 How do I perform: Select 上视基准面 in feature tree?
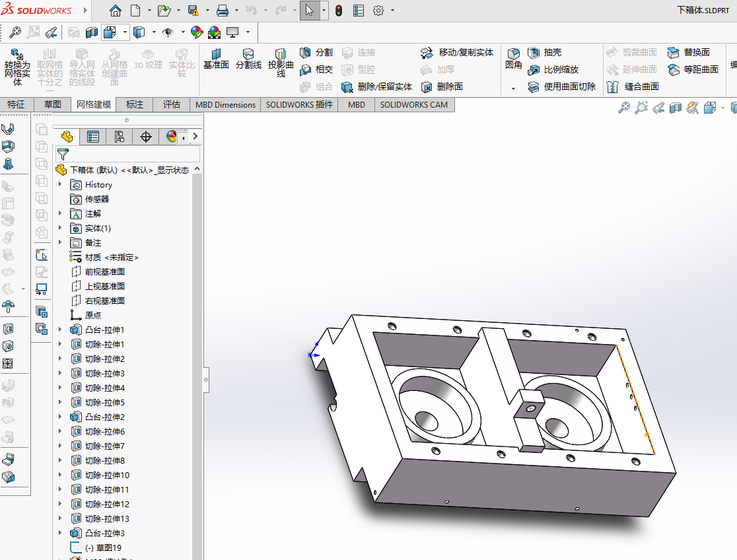98,287
